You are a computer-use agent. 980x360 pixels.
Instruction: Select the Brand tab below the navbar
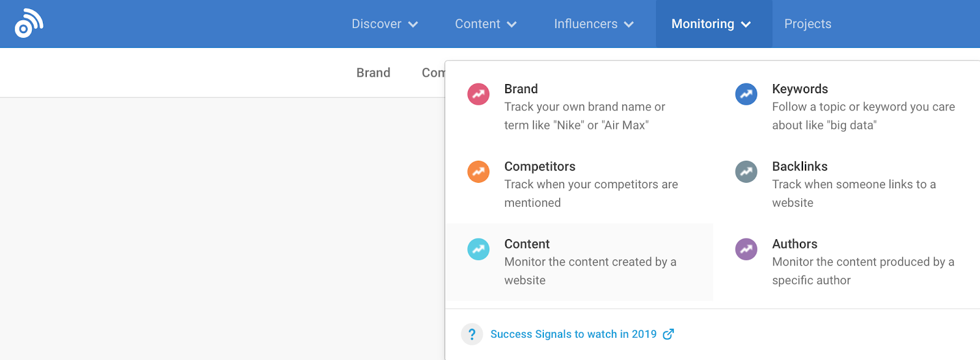[x=373, y=73]
